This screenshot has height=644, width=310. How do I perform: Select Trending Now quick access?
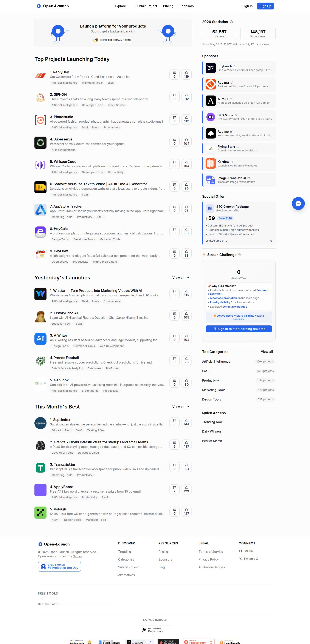pyautogui.click(x=212, y=422)
